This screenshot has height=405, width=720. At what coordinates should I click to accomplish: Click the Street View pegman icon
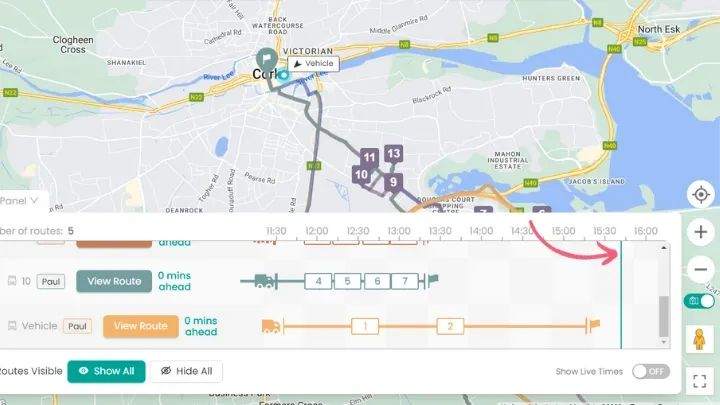[x=699, y=339]
